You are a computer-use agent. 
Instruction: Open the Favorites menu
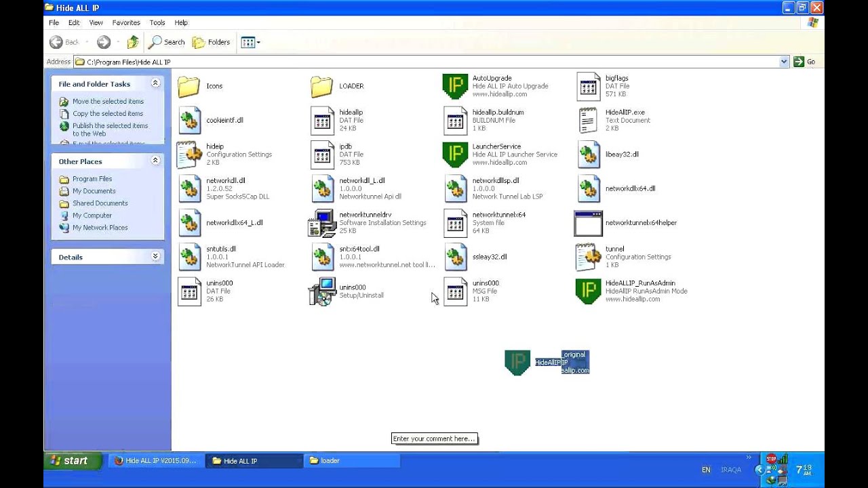pyautogui.click(x=126, y=22)
